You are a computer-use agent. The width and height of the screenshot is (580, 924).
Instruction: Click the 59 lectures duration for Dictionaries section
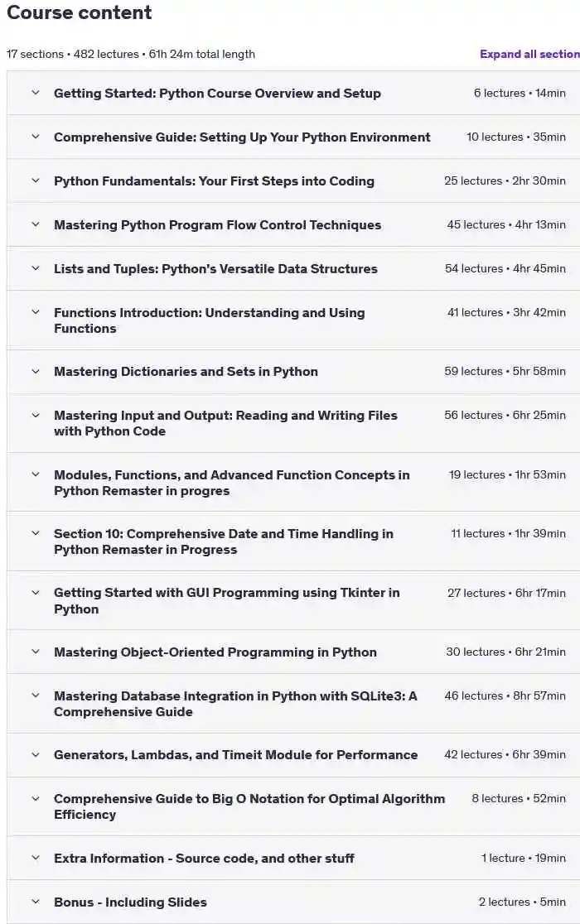(x=505, y=371)
